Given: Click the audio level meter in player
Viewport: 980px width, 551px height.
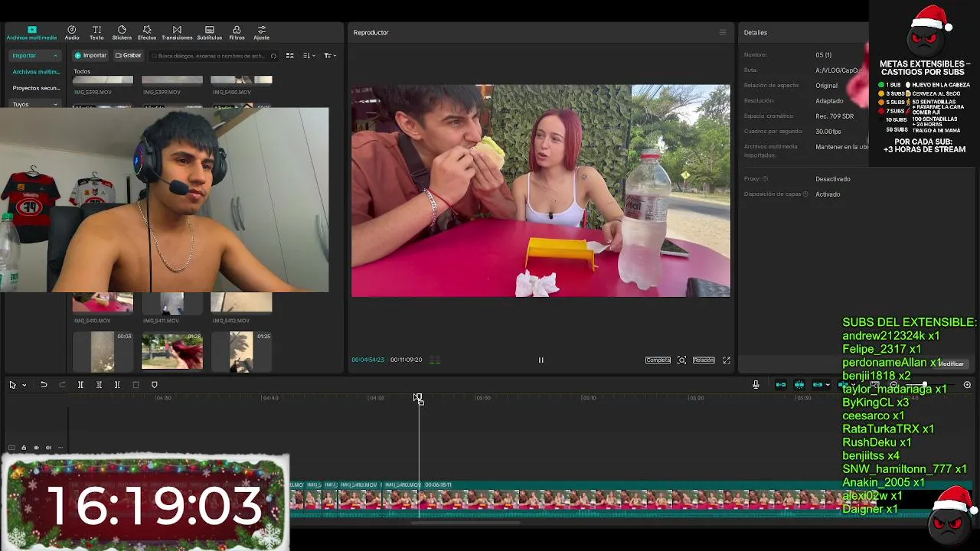Looking at the screenshot, I should tap(435, 360).
